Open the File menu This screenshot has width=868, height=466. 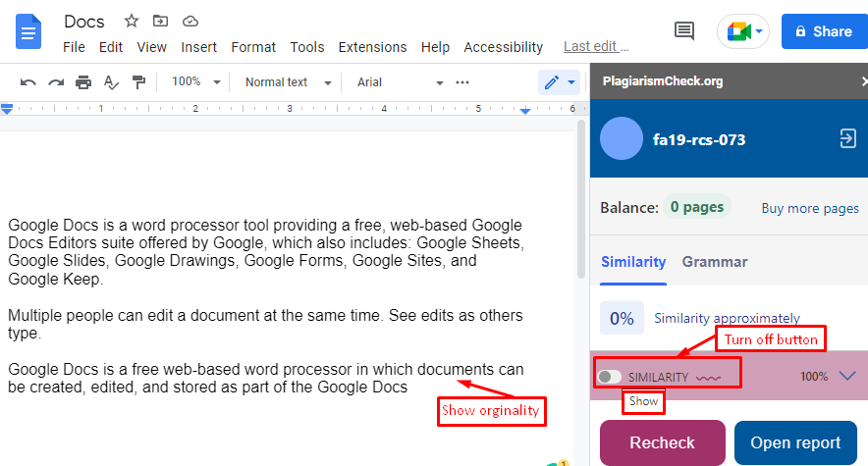(x=75, y=47)
